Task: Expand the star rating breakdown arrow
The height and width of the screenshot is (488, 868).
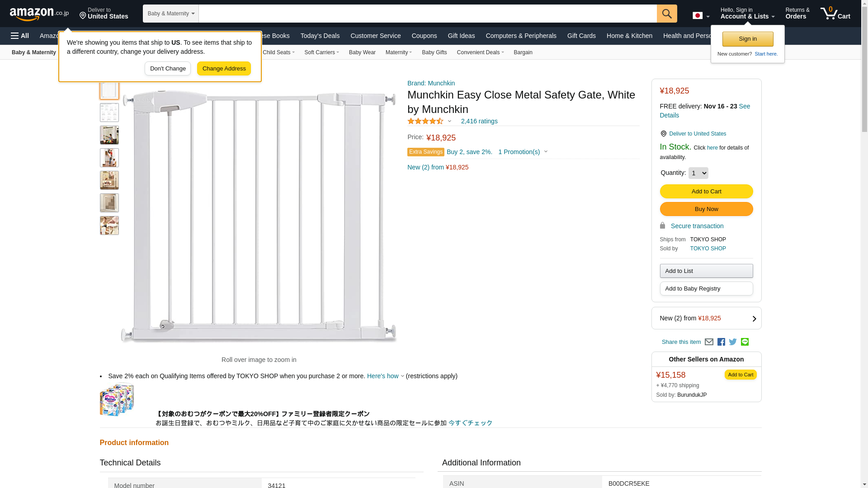Action: click(x=449, y=121)
